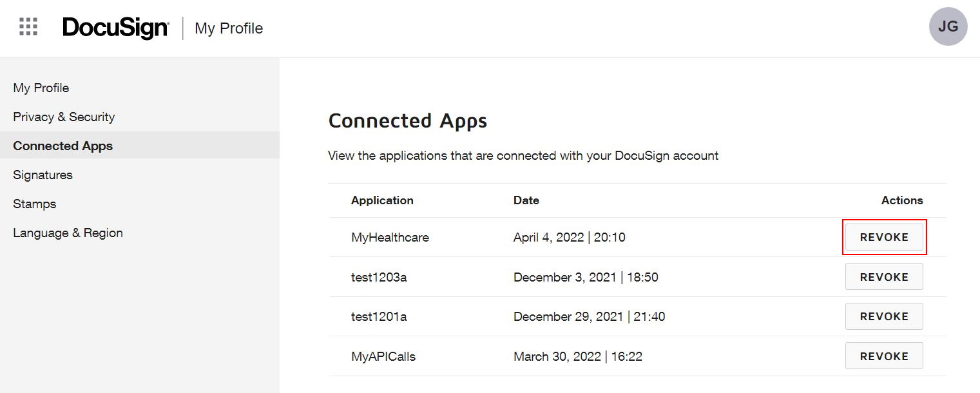Screen dimensions: 980x393
Task: Open Privacy & Security settings
Action: point(64,117)
